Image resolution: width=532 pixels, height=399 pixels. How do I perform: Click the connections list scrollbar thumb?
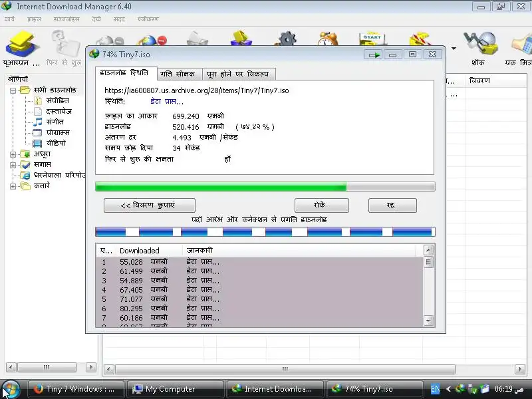point(428,262)
